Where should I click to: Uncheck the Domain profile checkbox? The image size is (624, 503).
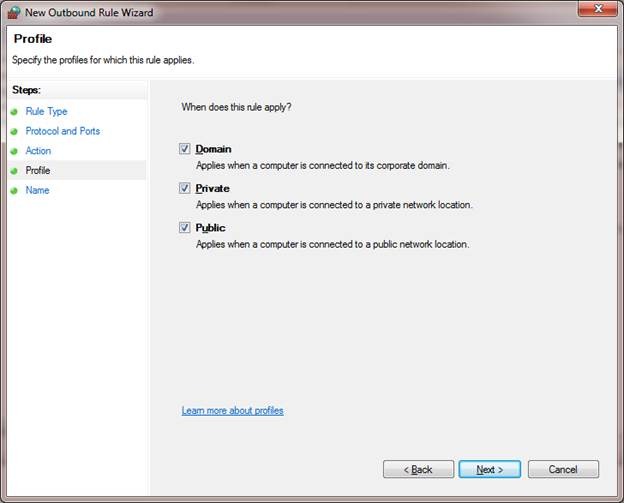coord(184,149)
